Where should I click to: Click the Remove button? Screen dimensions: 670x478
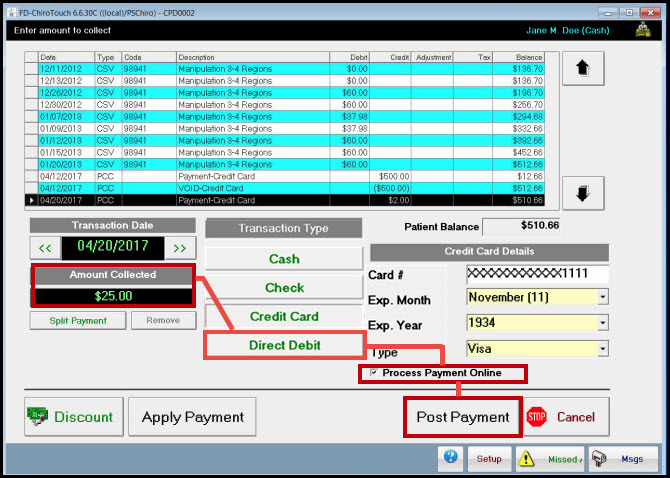coord(163,320)
